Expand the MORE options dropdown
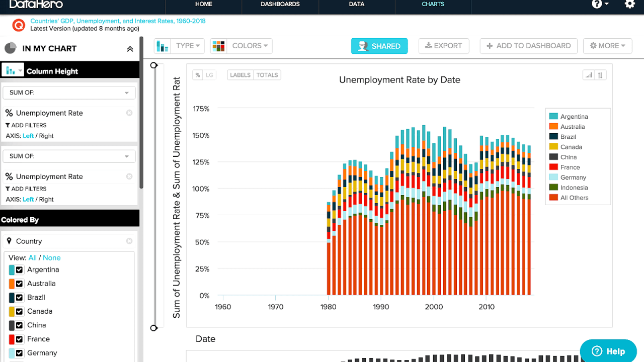 coord(607,46)
